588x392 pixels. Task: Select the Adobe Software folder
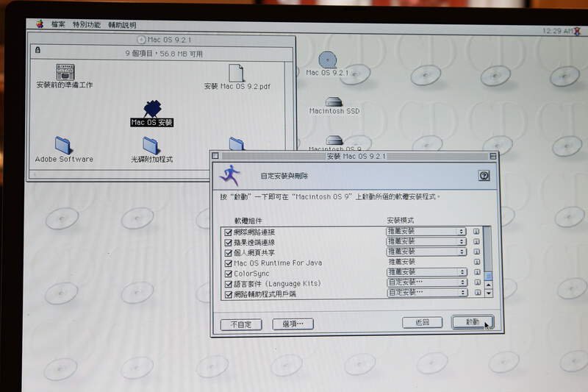pos(63,145)
